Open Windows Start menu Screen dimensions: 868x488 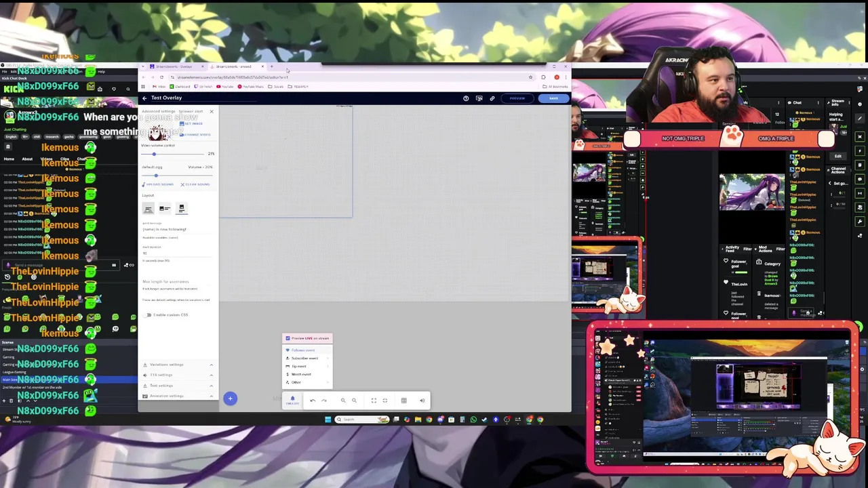(328, 420)
